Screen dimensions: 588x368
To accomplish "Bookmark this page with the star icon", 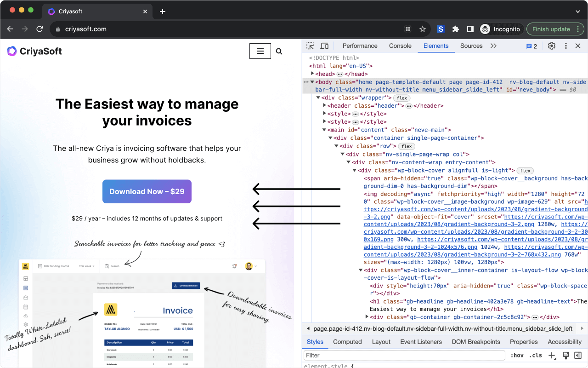I will (423, 29).
